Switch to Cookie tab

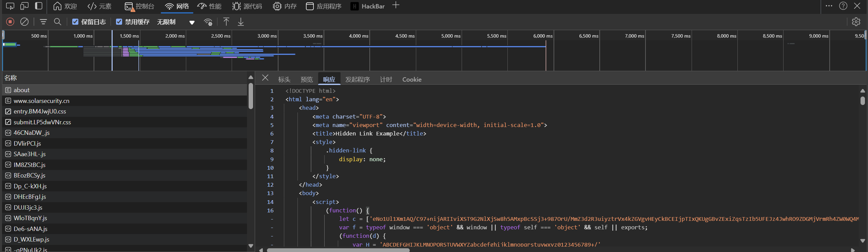pos(412,79)
